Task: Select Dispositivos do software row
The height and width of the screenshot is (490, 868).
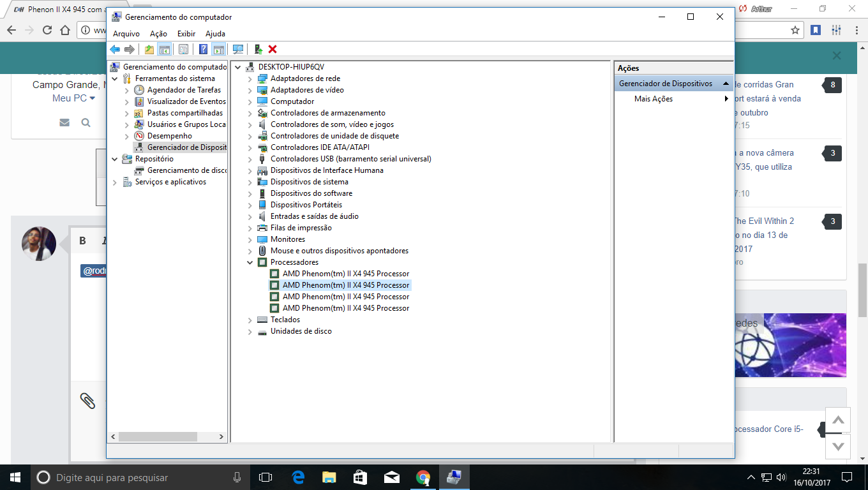Action: (311, 193)
